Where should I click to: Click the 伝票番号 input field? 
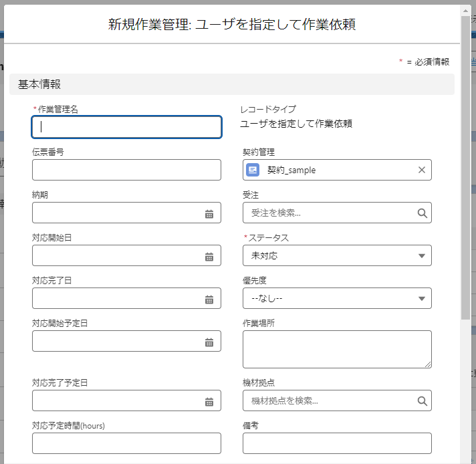tap(126, 170)
